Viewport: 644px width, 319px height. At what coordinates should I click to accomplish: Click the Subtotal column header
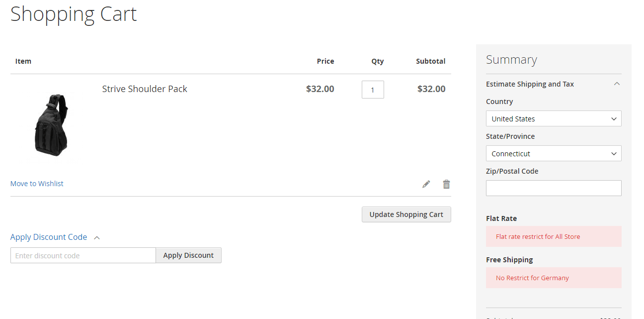[x=430, y=61]
